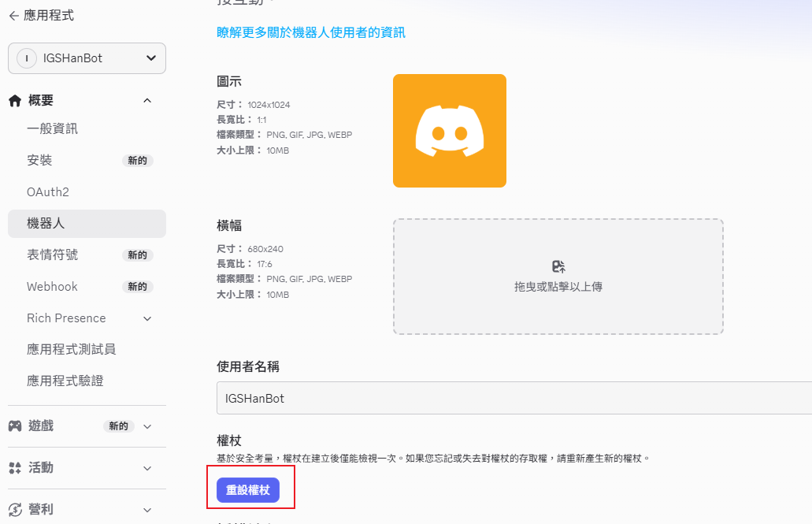The image size is (812, 524).
Task: Click 新的 badge next to 表情符號
Action: pos(137,255)
